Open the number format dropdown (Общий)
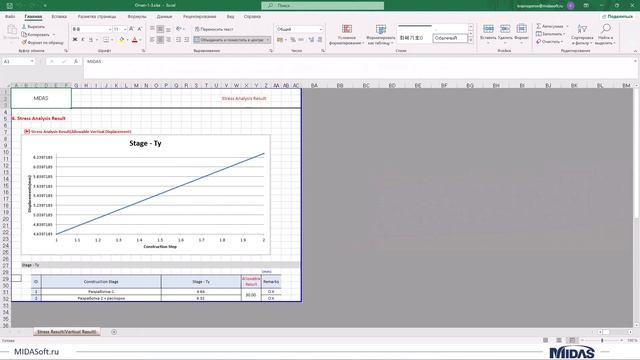The image size is (640, 360). pyautogui.click(x=320, y=29)
